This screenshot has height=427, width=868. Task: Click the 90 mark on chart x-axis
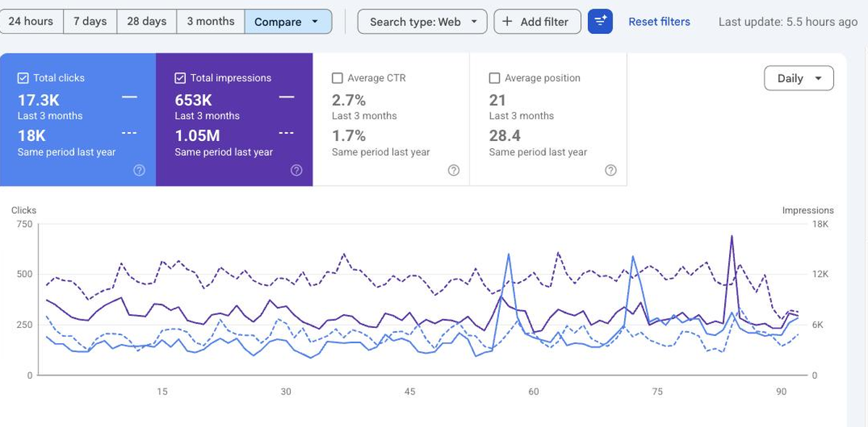(781, 392)
